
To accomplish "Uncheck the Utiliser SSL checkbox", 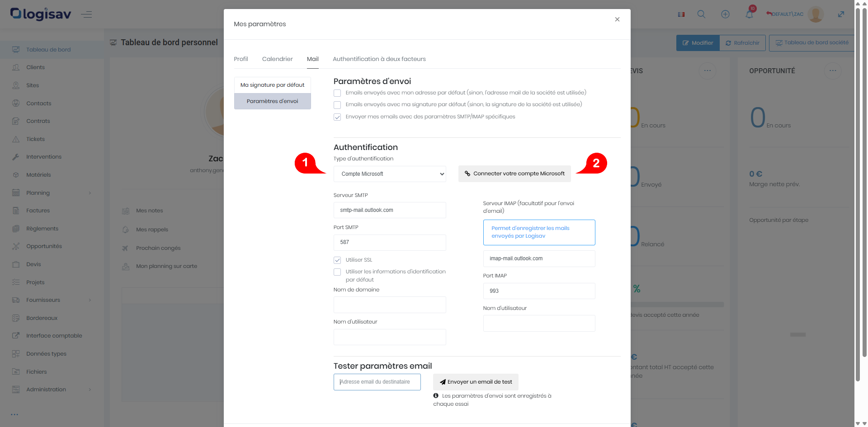I will [337, 260].
